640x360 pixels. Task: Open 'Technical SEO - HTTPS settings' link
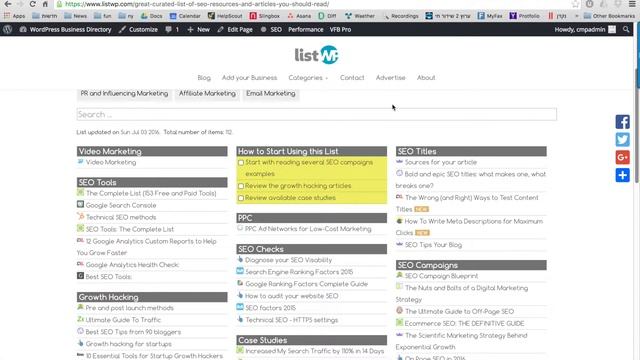point(291,320)
